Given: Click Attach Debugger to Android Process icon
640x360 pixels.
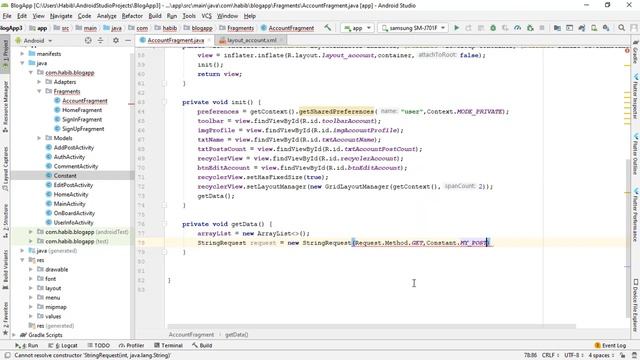Looking at the screenshot, I should [x=530, y=28].
